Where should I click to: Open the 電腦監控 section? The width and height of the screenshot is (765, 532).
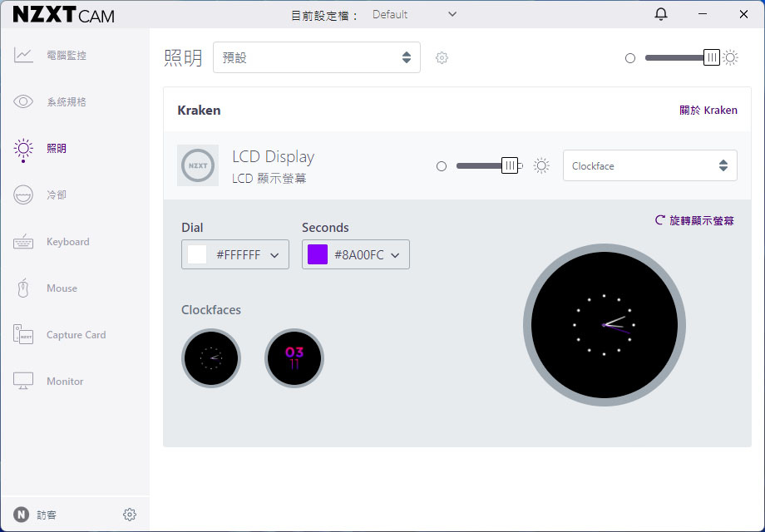[x=67, y=55]
